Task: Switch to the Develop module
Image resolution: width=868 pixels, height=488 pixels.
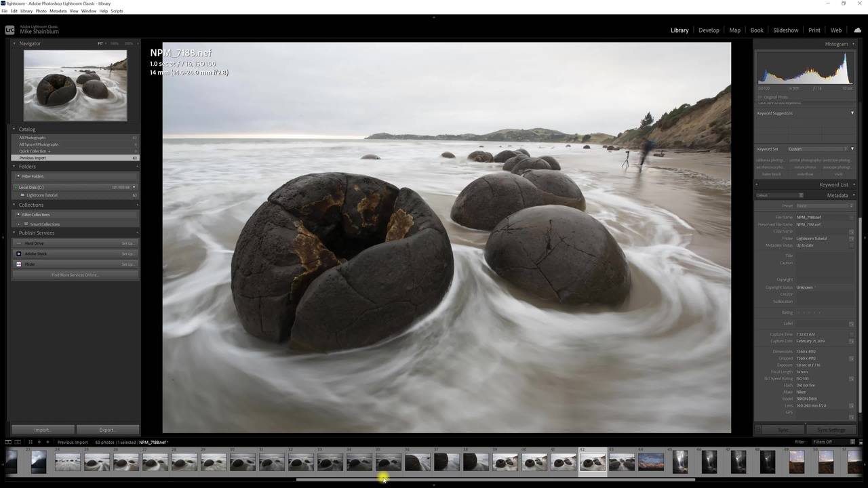Action: point(709,30)
